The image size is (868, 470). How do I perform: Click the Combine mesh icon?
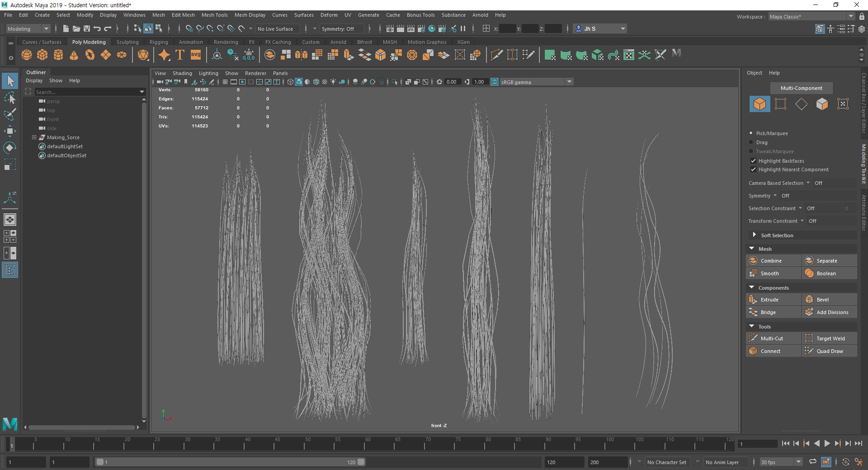[x=753, y=261]
